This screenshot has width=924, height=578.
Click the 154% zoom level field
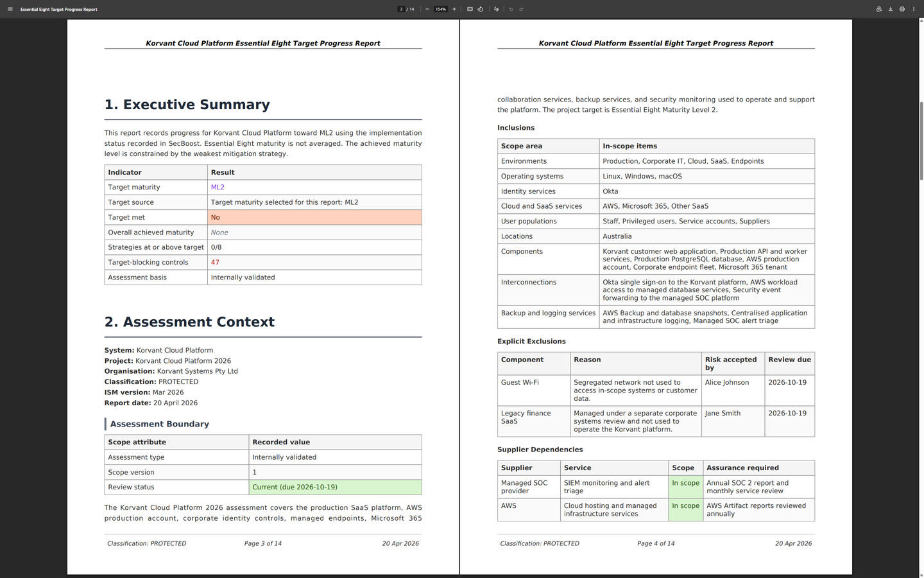[440, 9]
